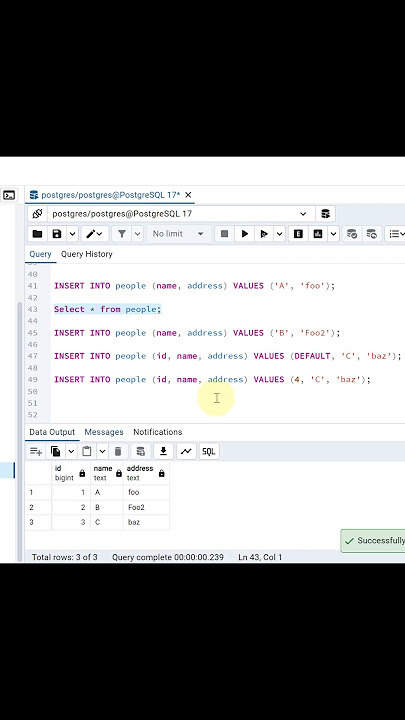Toggle the connection status icon

[38, 214]
